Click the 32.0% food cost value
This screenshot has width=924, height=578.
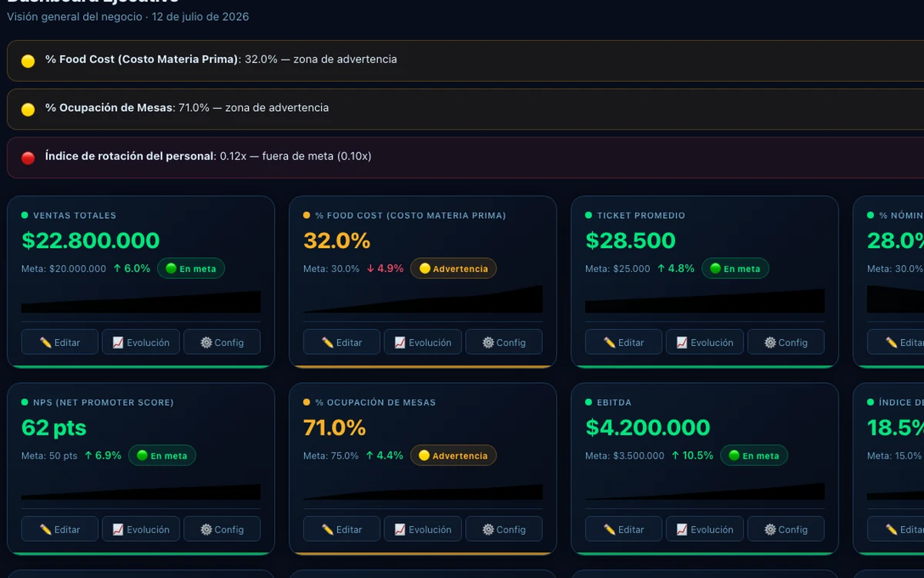coord(337,240)
